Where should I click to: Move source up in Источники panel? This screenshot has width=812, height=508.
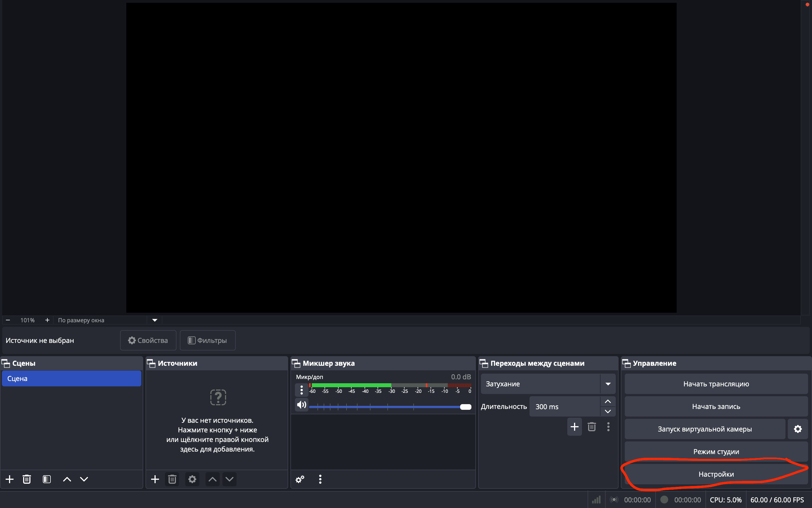(x=212, y=479)
